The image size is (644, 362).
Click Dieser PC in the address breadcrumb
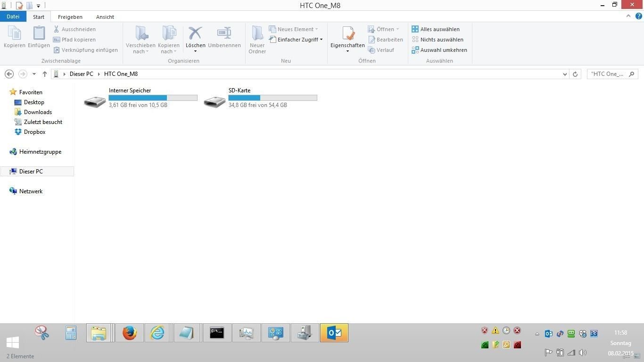(x=82, y=74)
